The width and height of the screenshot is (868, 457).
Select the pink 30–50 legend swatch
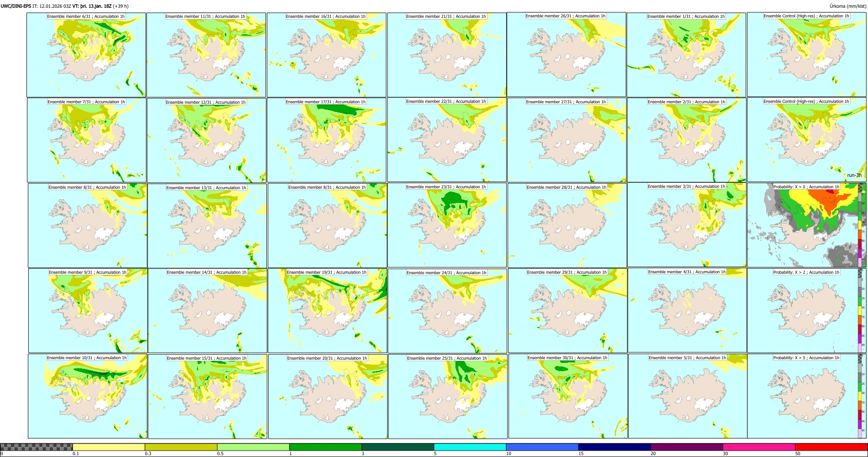coord(759,447)
